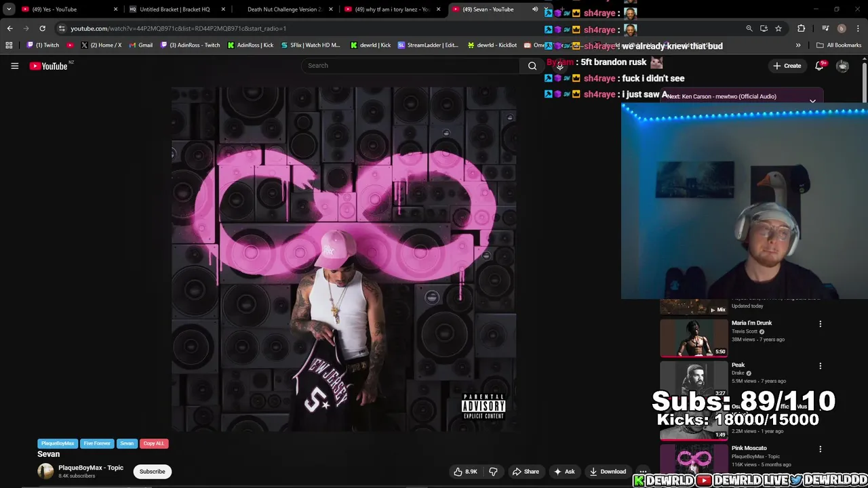This screenshot has width=868, height=488.
Task: Zoom page via address bar magnifier
Action: [749, 28]
